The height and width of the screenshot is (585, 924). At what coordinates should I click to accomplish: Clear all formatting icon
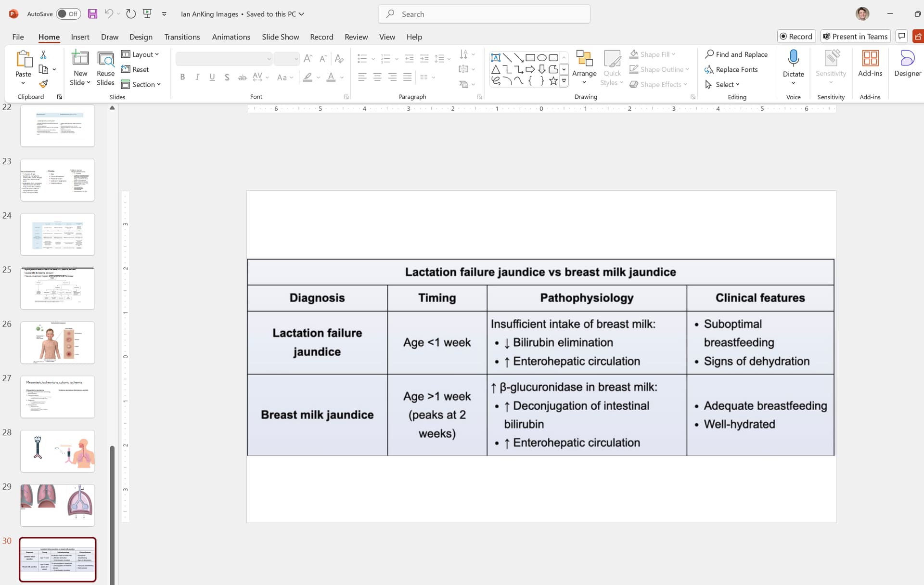339,59
